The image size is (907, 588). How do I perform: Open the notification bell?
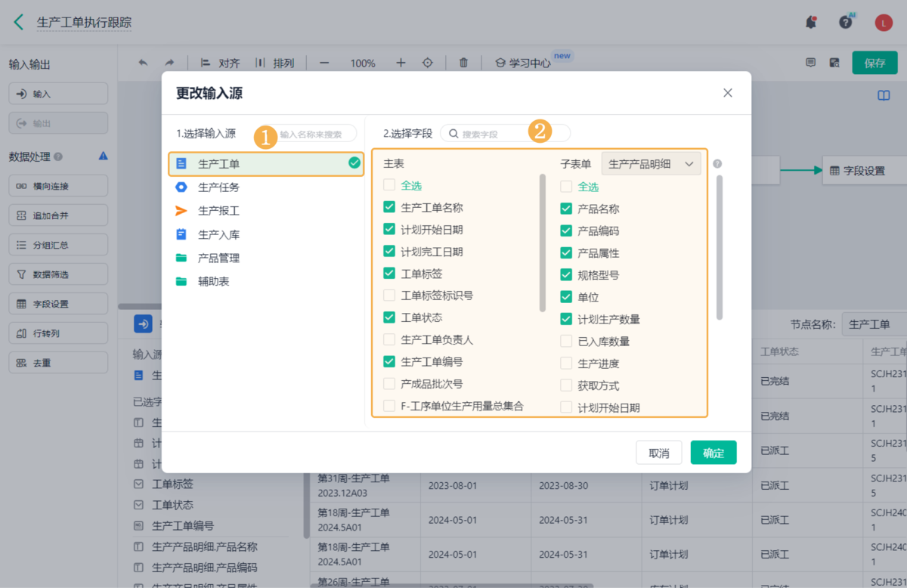point(811,23)
